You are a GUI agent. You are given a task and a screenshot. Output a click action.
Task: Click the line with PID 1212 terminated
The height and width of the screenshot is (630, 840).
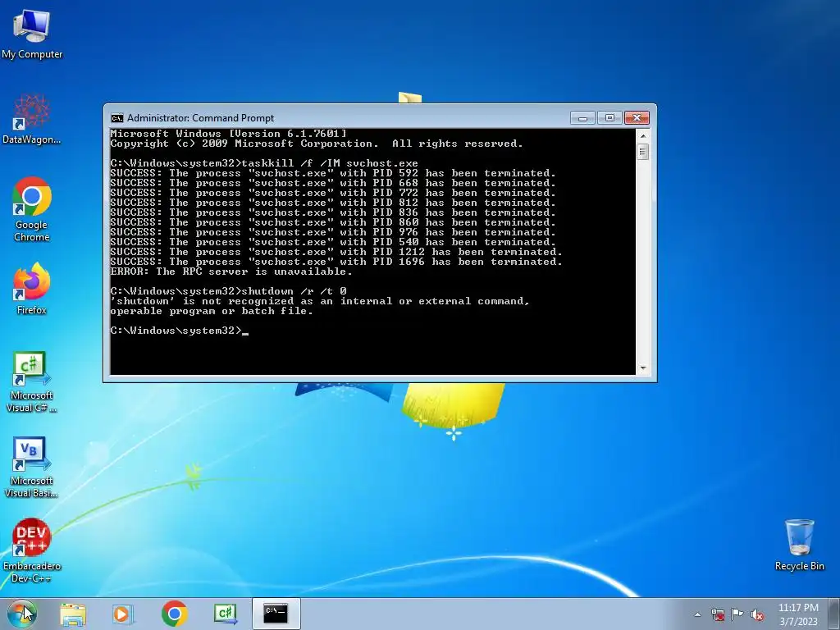336,252
